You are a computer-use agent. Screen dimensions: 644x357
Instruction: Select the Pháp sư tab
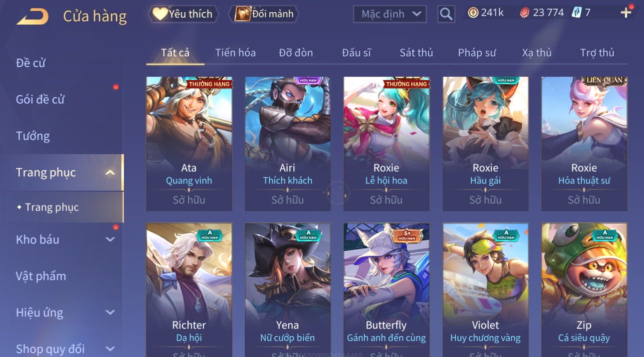click(477, 53)
